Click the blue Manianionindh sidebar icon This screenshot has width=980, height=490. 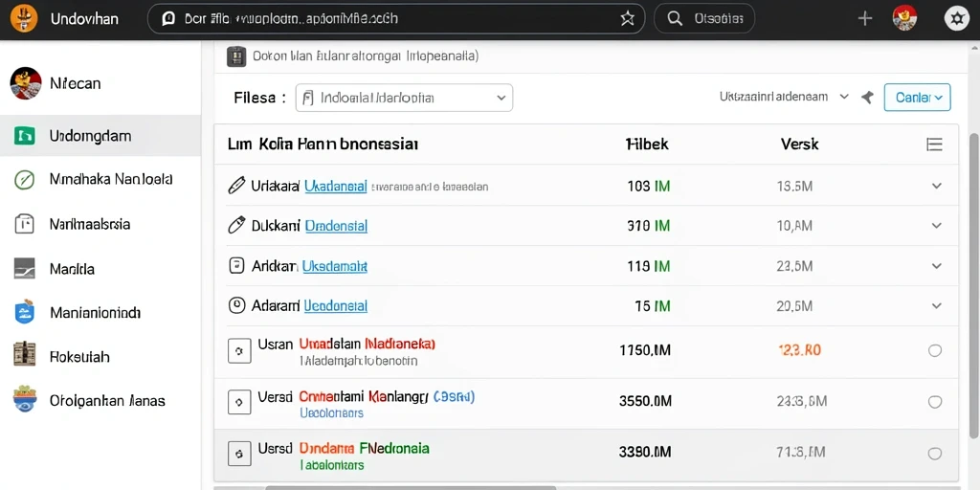24,313
